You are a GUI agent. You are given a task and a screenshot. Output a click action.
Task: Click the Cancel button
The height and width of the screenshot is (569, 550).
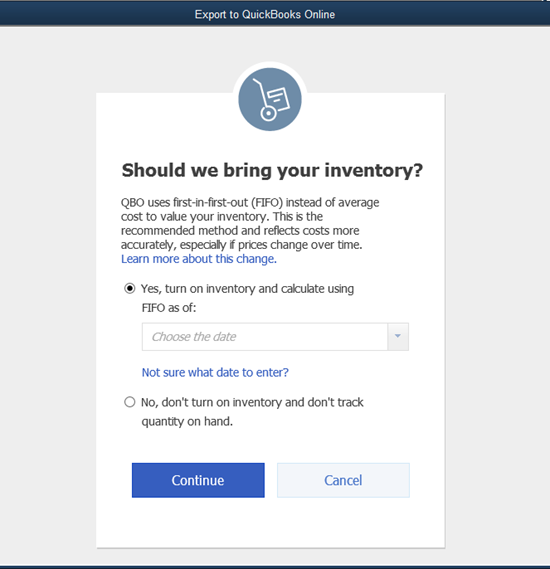coord(343,480)
